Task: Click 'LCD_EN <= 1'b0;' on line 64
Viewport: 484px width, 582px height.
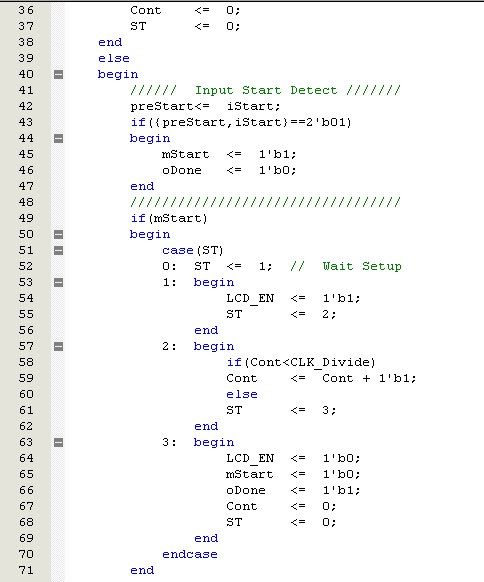Action: [293, 458]
